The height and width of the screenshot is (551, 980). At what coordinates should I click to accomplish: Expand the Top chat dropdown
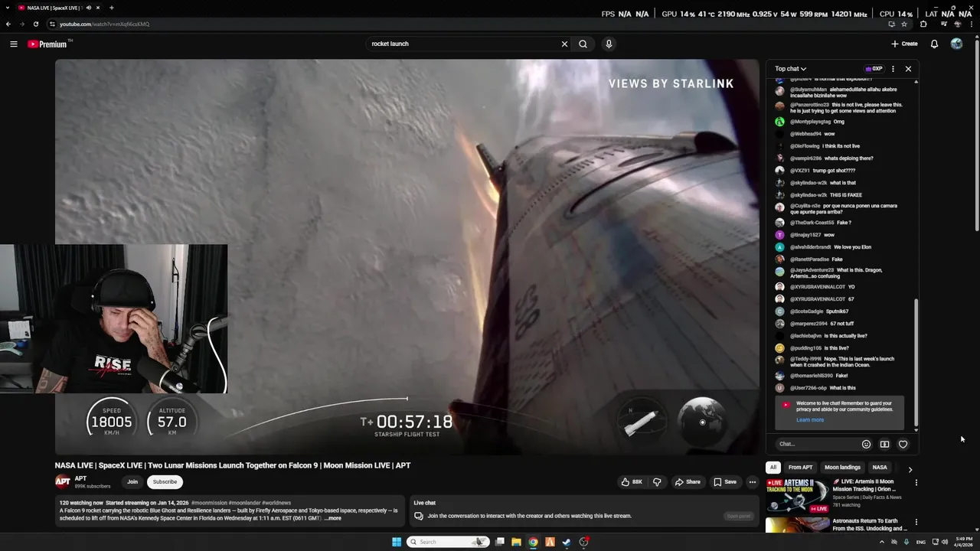[790, 69]
